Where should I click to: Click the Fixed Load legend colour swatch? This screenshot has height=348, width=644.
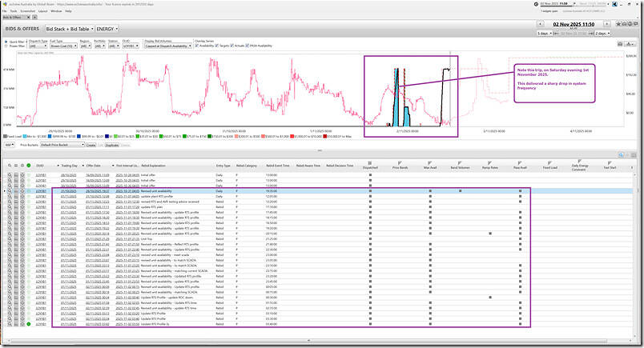pos(4,137)
